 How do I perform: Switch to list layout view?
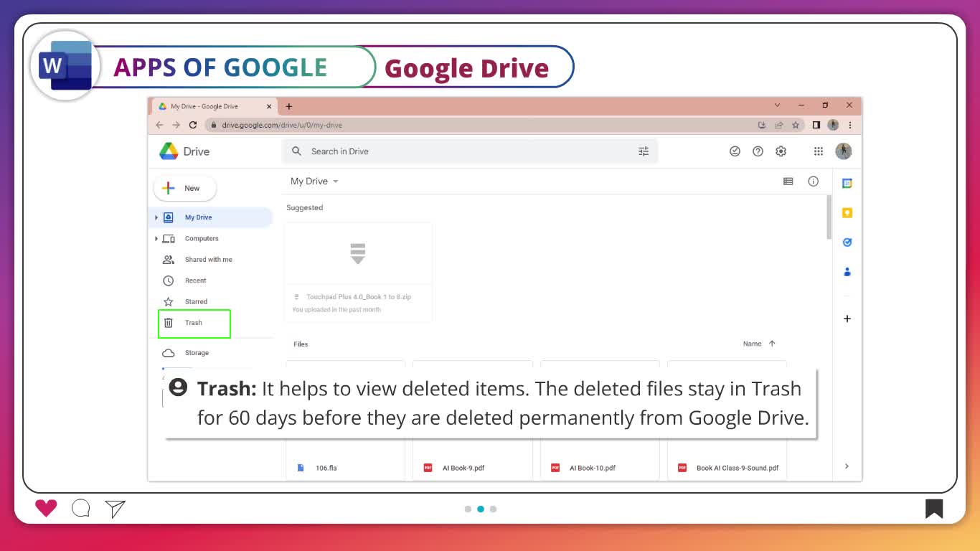(788, 182)
